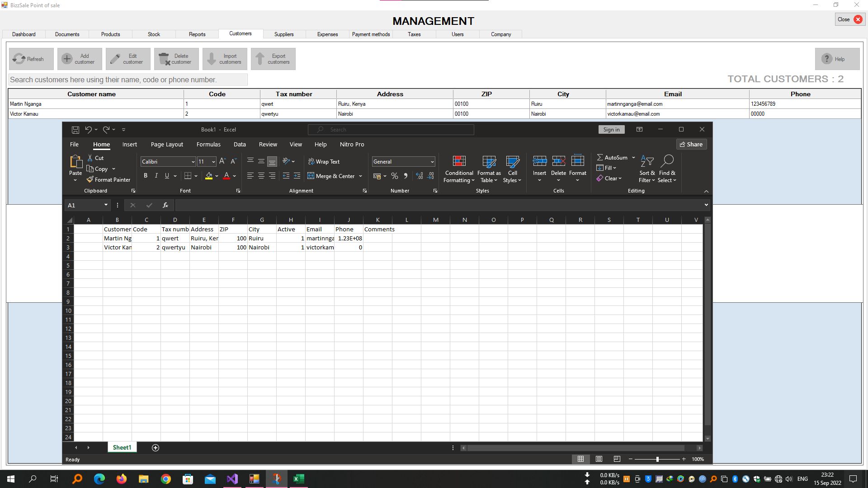Click the Save icon in Excel

pos(75,130)
